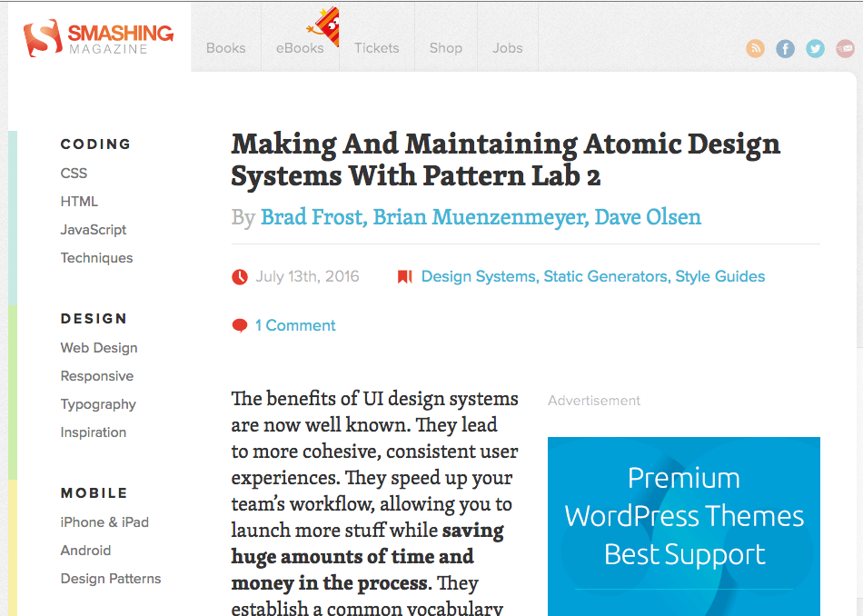Image resolution: width=863 pixels, height=616 pixels.
Task: Go to the Design Patterns section
Action: (x=111, y=579)
